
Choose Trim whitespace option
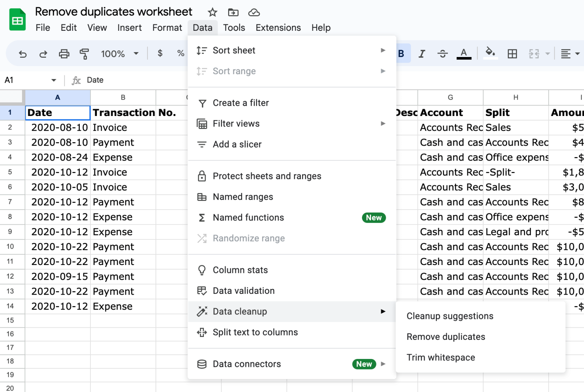tap(441, 357)
